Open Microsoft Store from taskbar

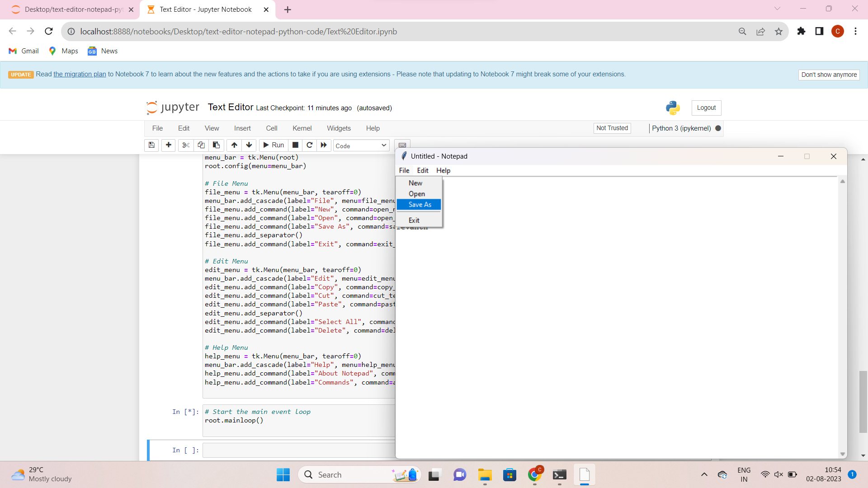[510, 474]
